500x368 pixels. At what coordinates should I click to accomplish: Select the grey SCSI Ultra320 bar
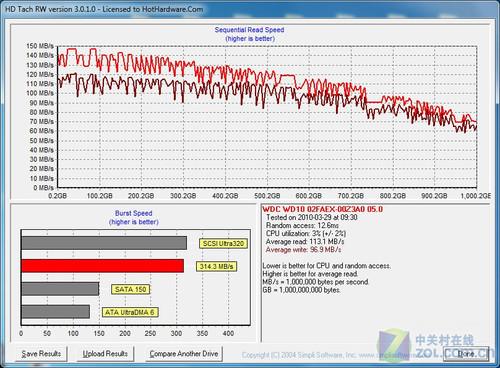(104, 243)
